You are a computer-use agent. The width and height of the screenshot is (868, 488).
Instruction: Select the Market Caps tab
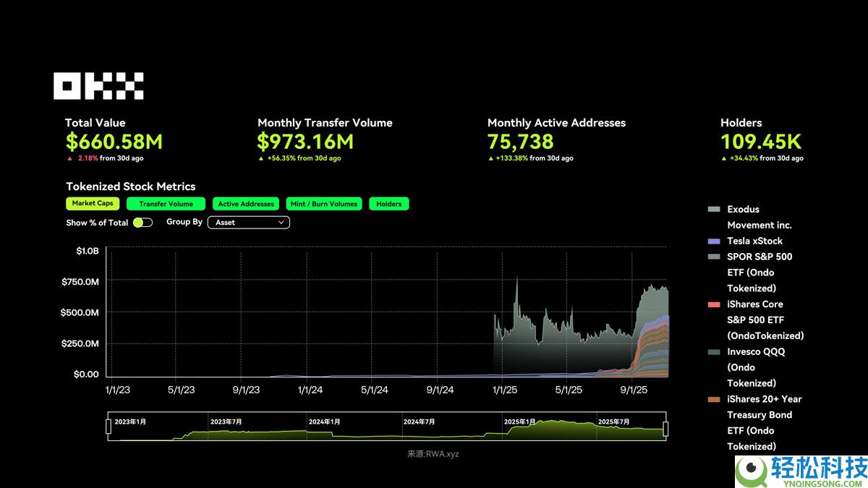[x=93, y=204]
